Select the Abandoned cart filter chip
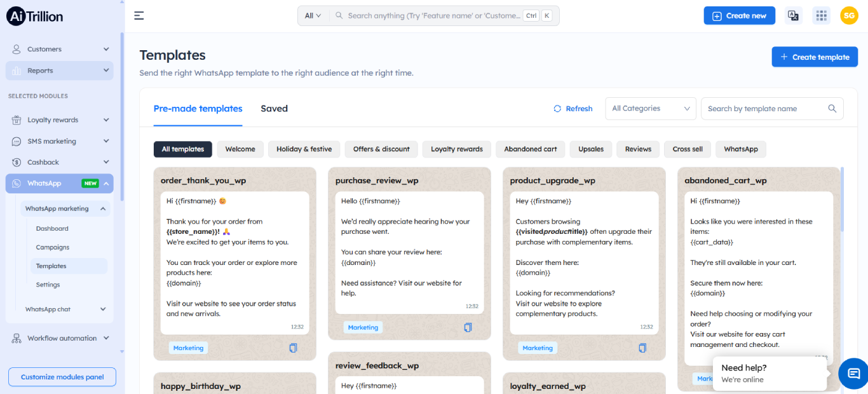Screen dimensions: 868x394 click(530, 149)
